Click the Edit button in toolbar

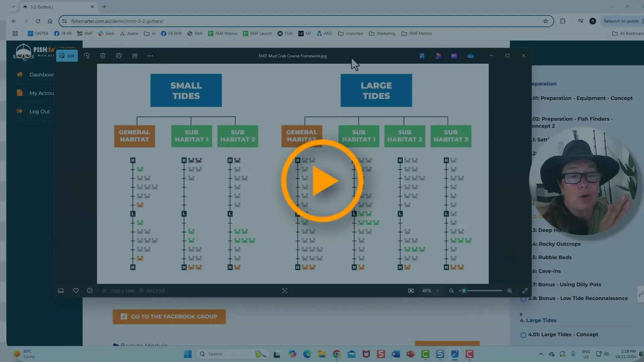[66, 56]
